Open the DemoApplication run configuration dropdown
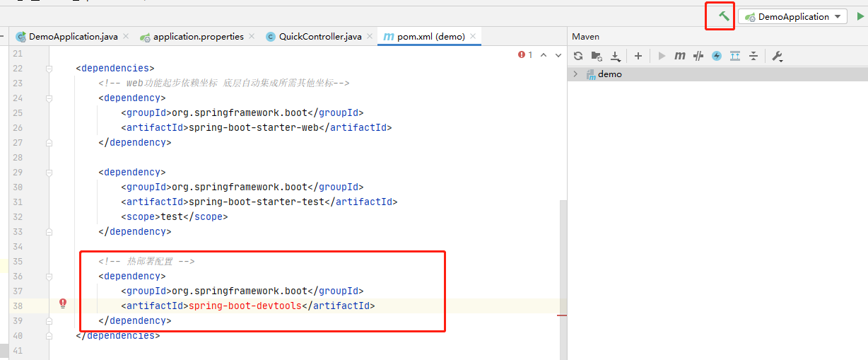 pyautogui.click(x=792, y=16)
